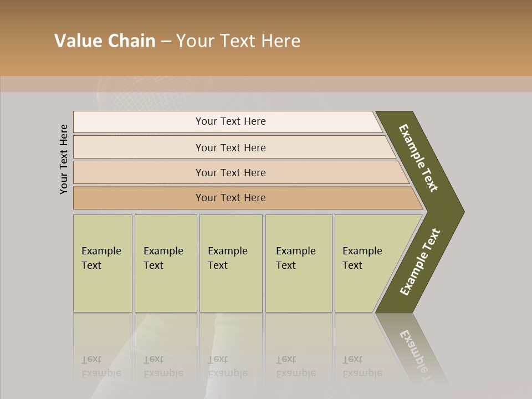This screenshot has height=399, width=532.
Task: Select the third 'Your Text Here' bar
Action: click(x=241, y=172)
